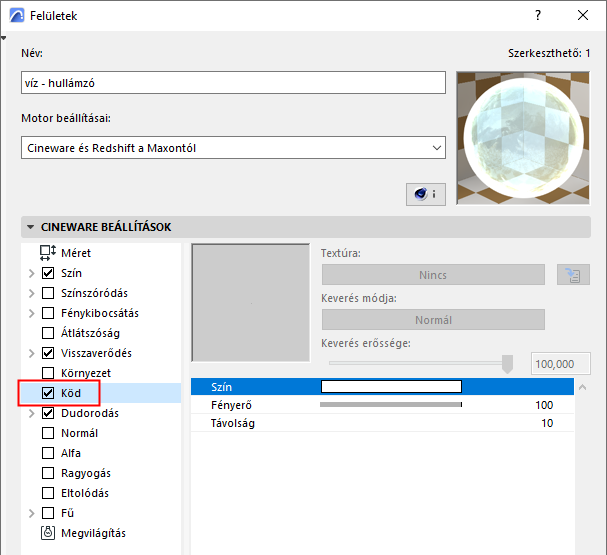
Task: Click the 100,000 blend strength field
Action: click(561, 364)
